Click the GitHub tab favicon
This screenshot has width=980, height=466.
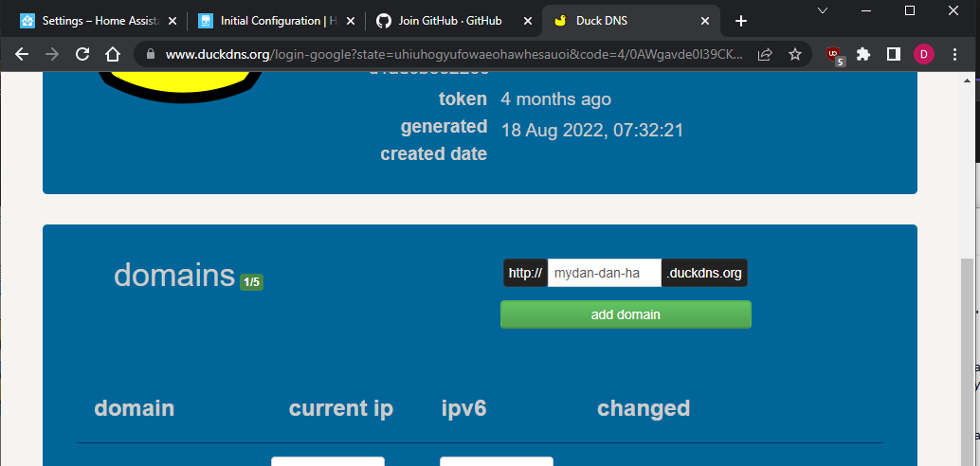pyautogui.click(x=384, y=21)
